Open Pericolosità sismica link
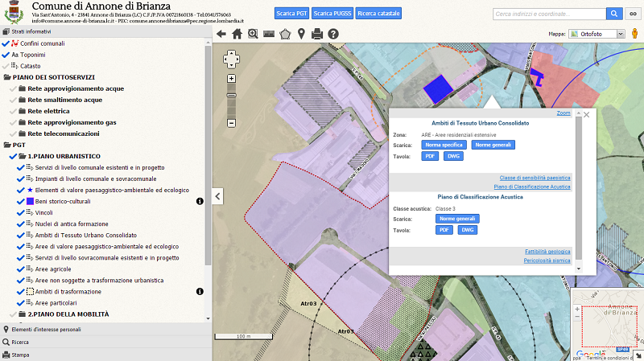644x361 pixels. [547, 260]
